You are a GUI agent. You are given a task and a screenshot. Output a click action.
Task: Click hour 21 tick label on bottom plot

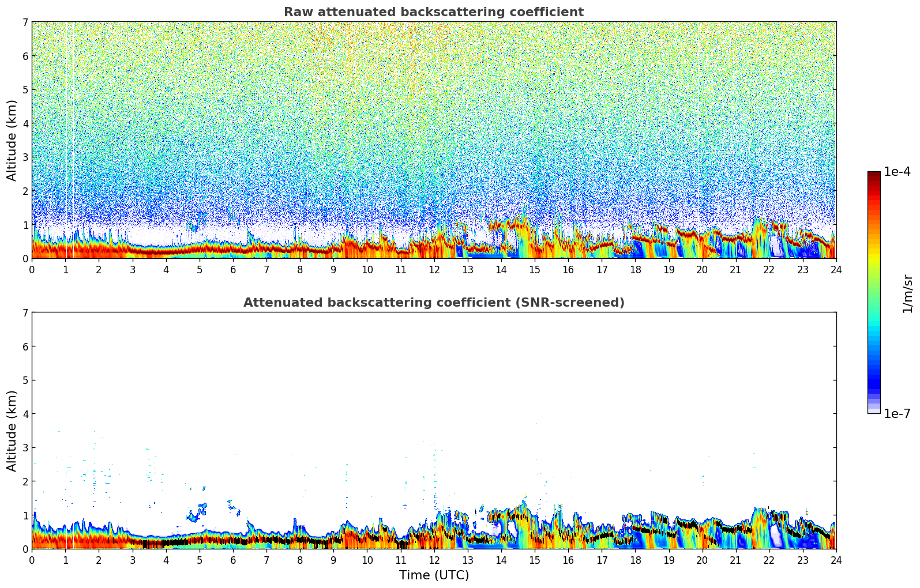pos(735,560)
